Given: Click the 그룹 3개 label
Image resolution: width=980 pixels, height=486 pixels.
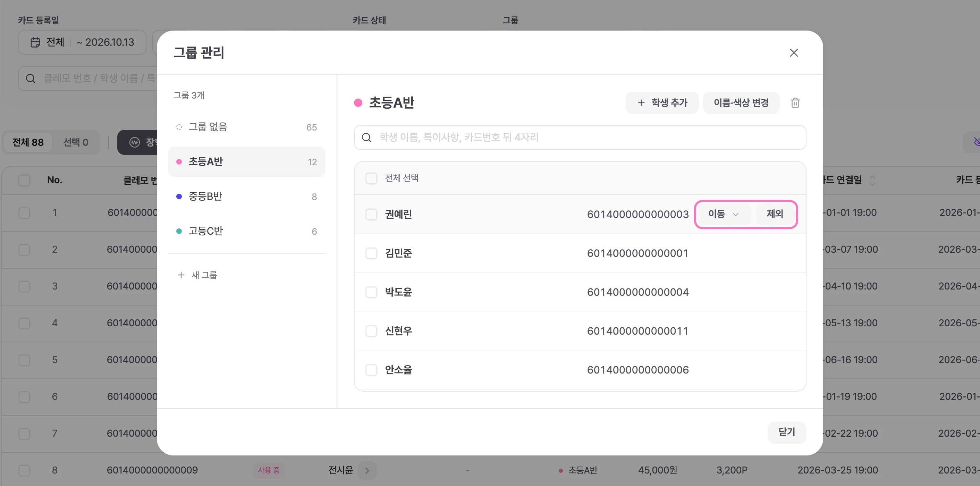Looking at the screenshot, I should (189, 95).
